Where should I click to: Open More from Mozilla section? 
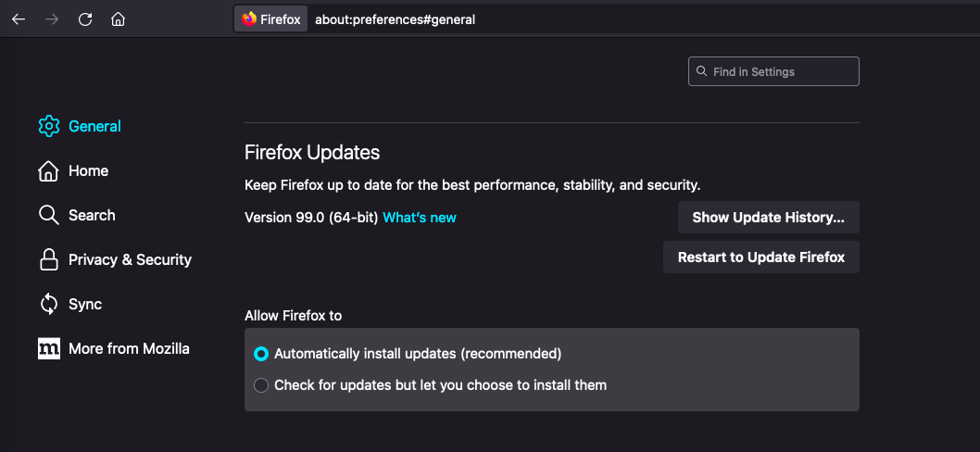click(129, 348)
